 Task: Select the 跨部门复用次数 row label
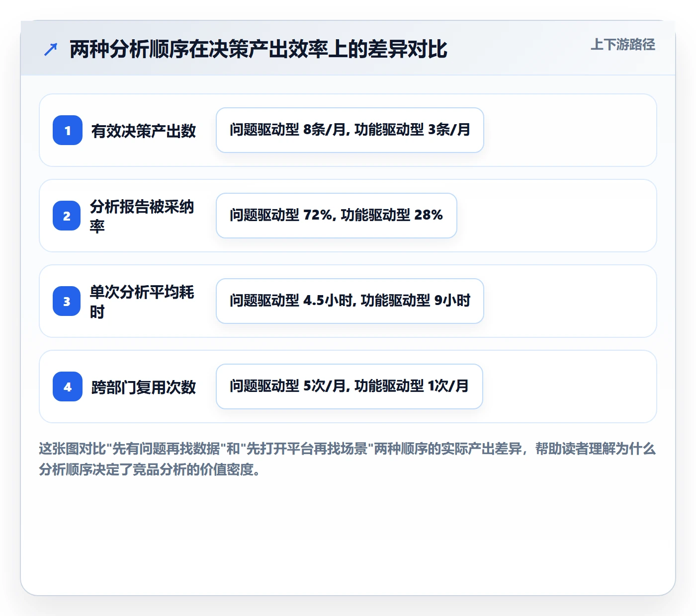(x=144, y=387)
